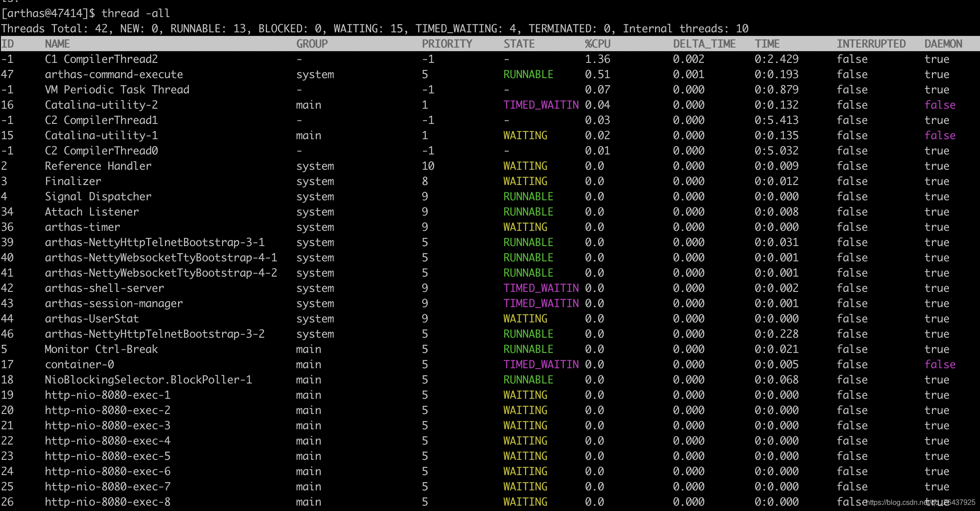Select 'arthas-NettyHttpTelnetBootstrap-3-2' thread name

coord(155,334)
